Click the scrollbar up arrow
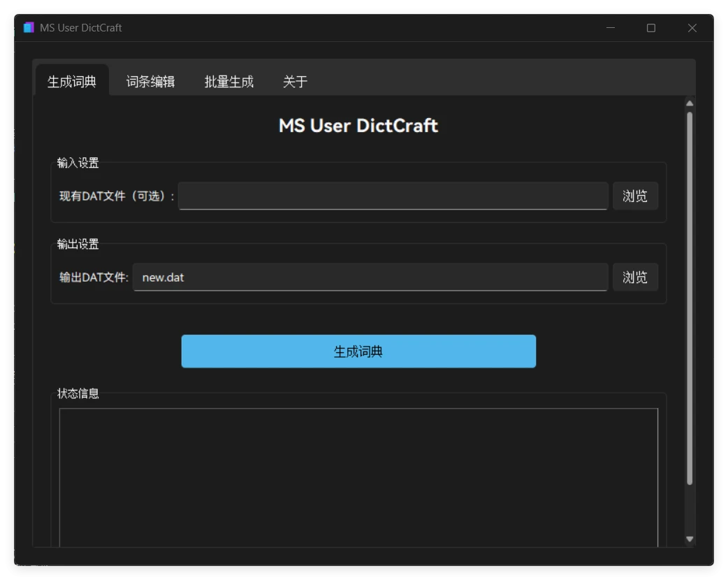The image size is (728, 580). pos(690,103)
